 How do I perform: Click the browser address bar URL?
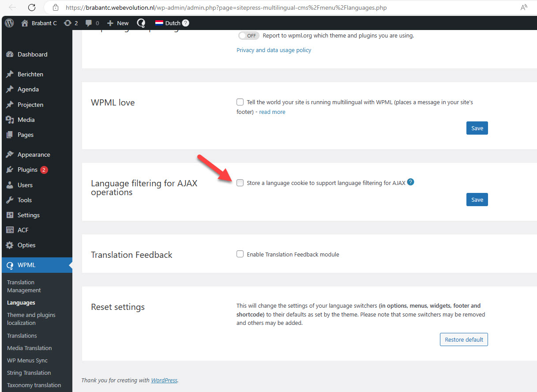click(x=227, y=8)
